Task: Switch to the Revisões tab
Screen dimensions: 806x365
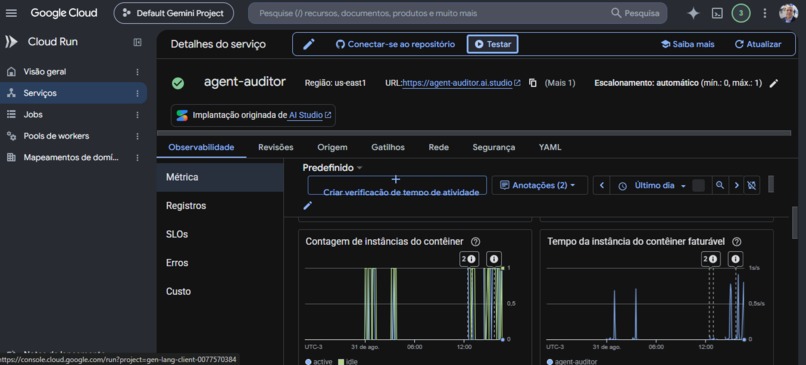Action: 276,147
